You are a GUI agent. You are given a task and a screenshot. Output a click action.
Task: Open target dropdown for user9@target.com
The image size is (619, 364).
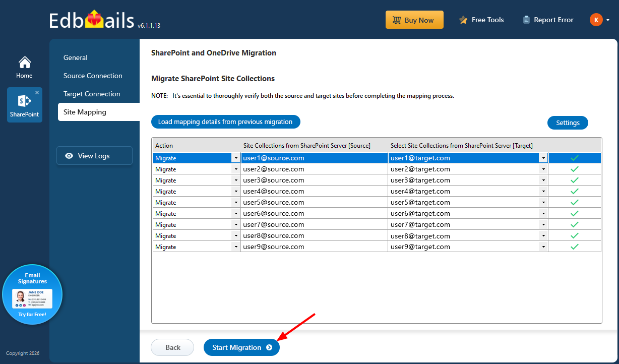543,247
